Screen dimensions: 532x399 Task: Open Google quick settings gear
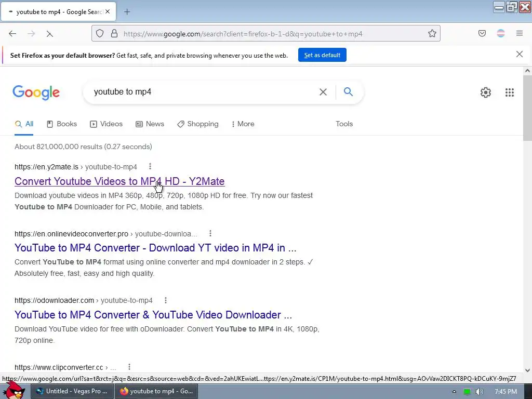[x=486, y=92]
